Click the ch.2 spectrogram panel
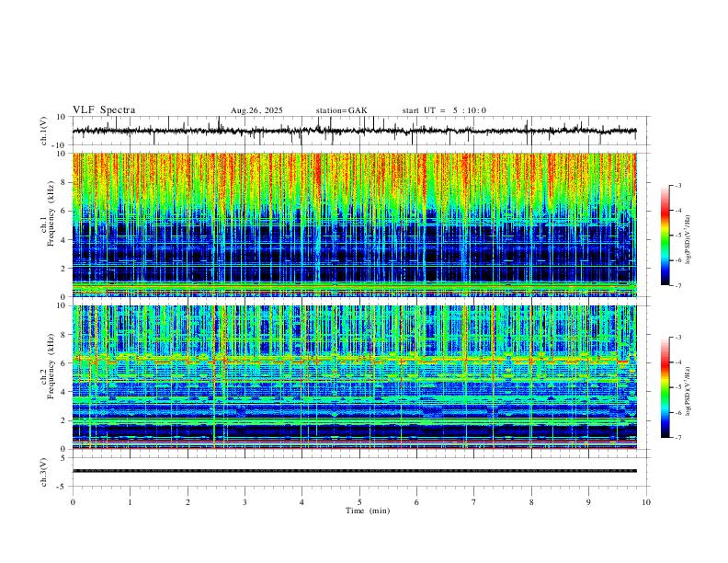Image resolution: width=728 pixels, height=563 pixels. click(354, 377)
